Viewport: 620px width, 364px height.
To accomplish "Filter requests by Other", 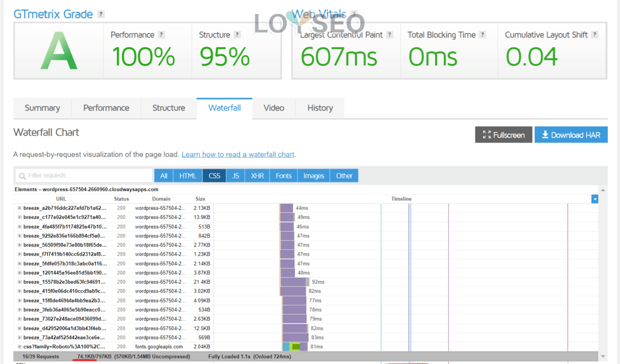I will tap(344, 176).
